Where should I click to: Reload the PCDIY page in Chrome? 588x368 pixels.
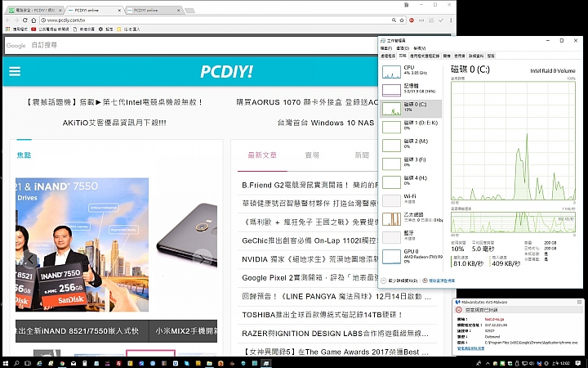25,20
